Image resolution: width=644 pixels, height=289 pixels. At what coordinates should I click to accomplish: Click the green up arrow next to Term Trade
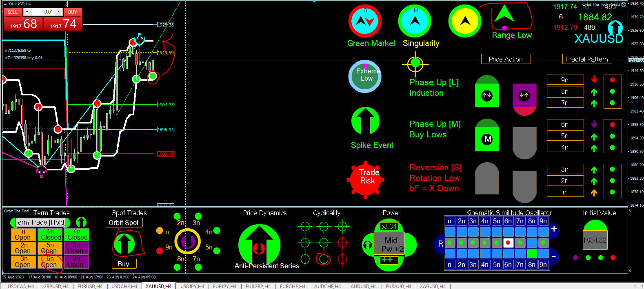[81, 222]
